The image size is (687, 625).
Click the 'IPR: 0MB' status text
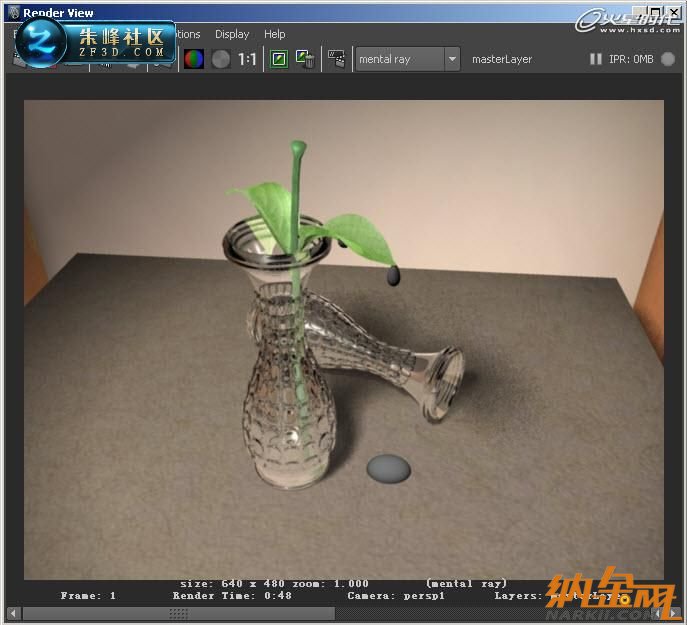coord(631,59)
